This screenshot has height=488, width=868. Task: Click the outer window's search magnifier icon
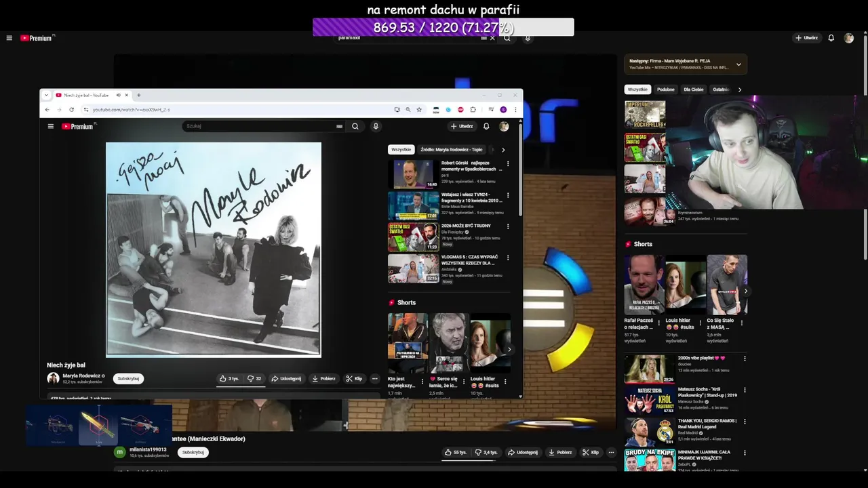(507, 38)
